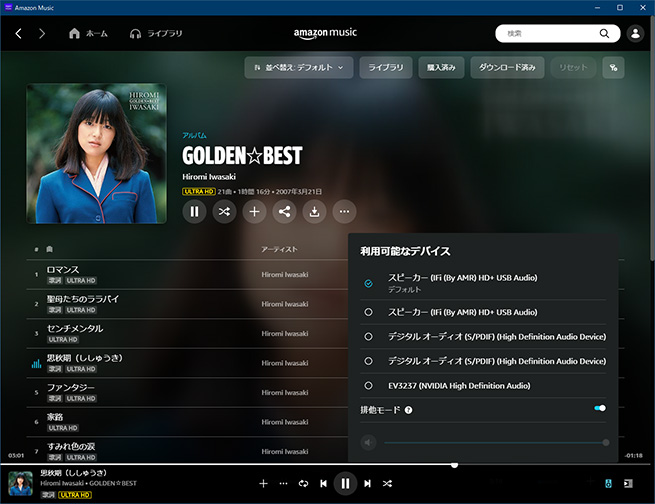
Task: Click 歌詞 lyrics badge on ロマンス row
Action: coord(55,281)
